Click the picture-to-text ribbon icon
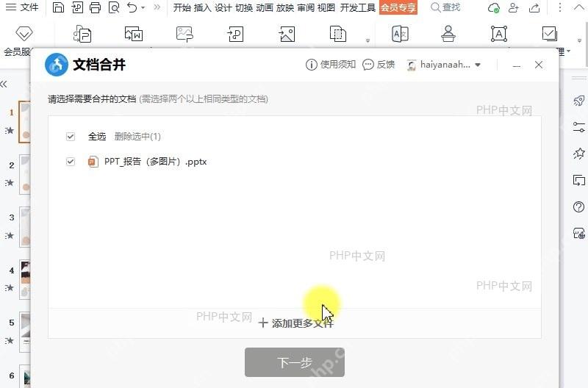This screenshot has height=388, width=588. point(184,34)
